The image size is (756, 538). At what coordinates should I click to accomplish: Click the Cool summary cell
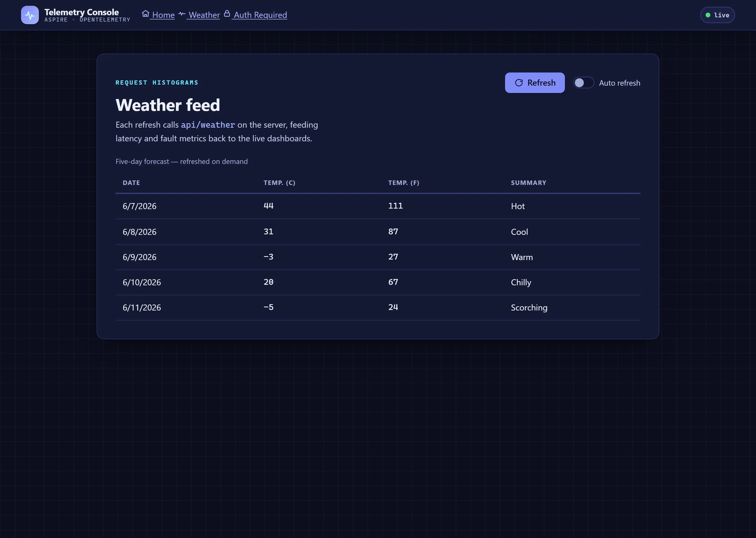pos(519,232)
